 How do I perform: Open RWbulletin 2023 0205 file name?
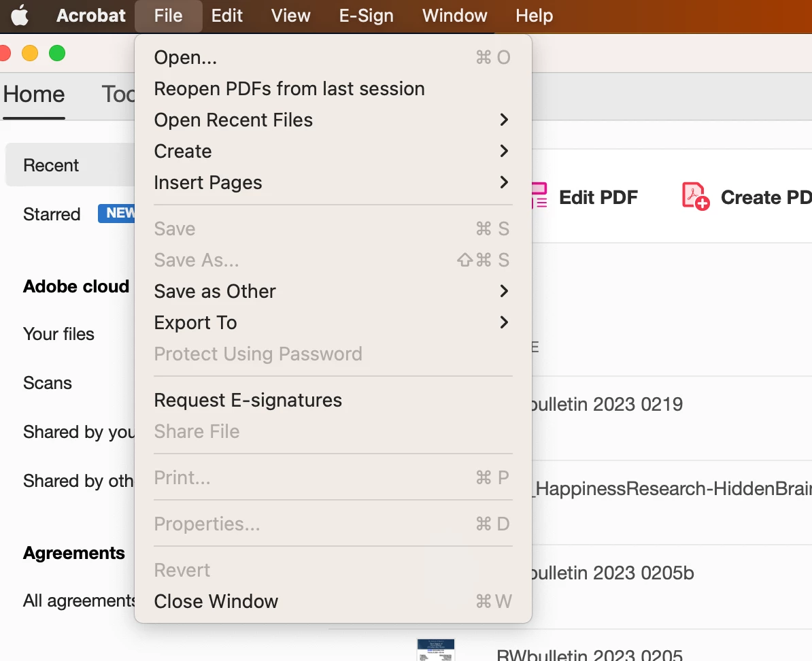tap(590, 654)
